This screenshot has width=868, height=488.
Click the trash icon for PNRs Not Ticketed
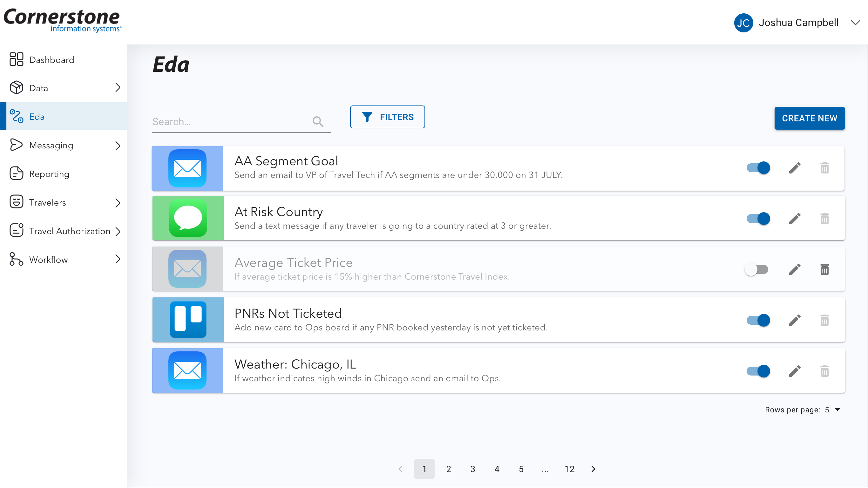pyautogui.click(x=824, y=320)
